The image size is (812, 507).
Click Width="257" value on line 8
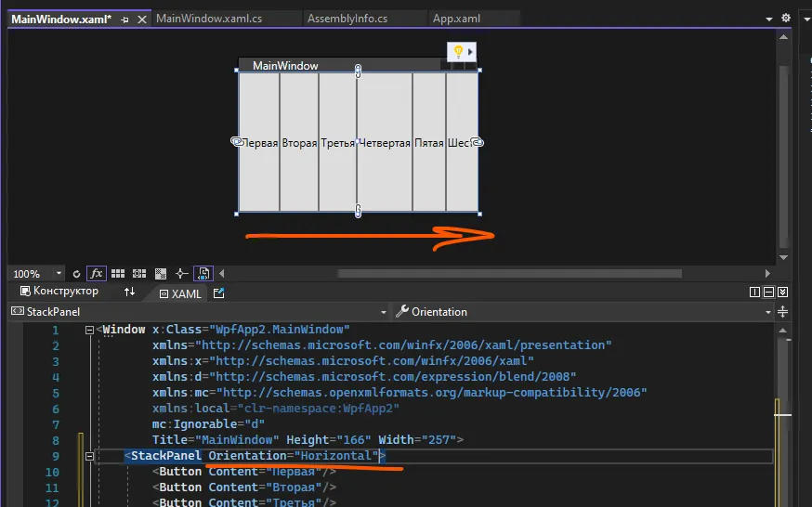click(417, 440)
